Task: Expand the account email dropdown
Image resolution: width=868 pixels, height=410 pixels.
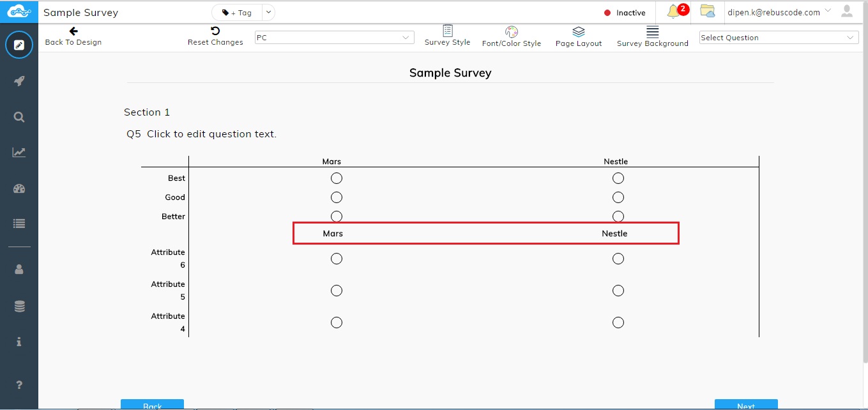Action: pyautogui.click(x=828, y=10)
